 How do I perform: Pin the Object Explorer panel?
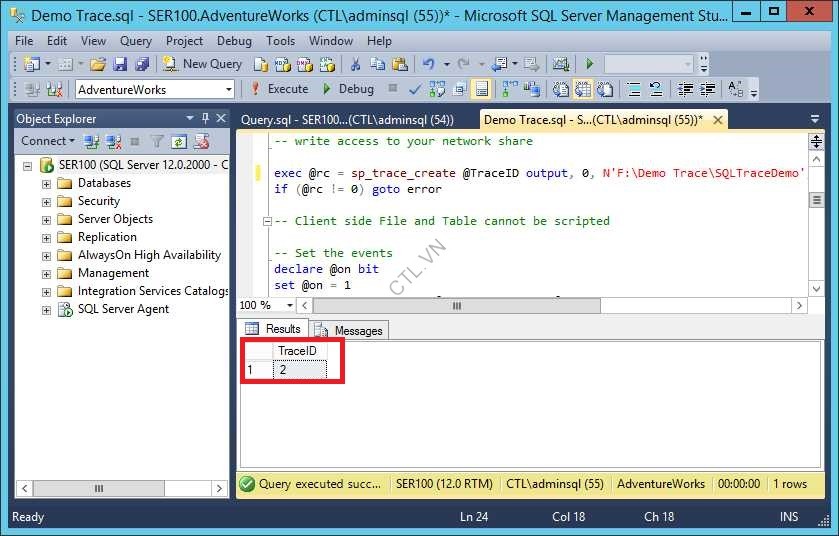click(205, 118)
